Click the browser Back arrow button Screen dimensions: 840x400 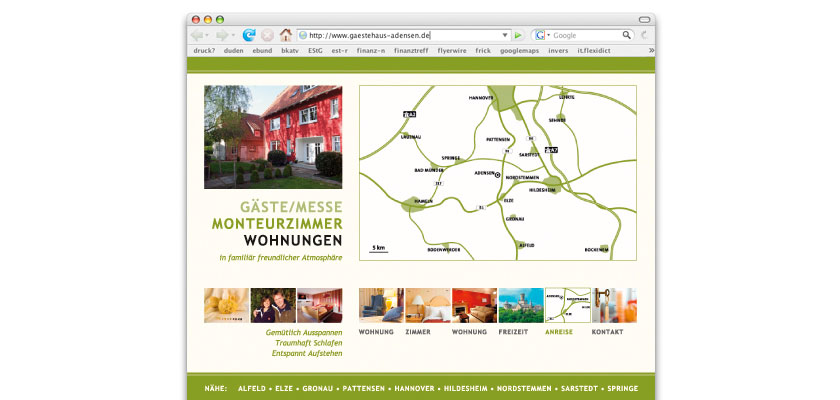tap(199, 35)
